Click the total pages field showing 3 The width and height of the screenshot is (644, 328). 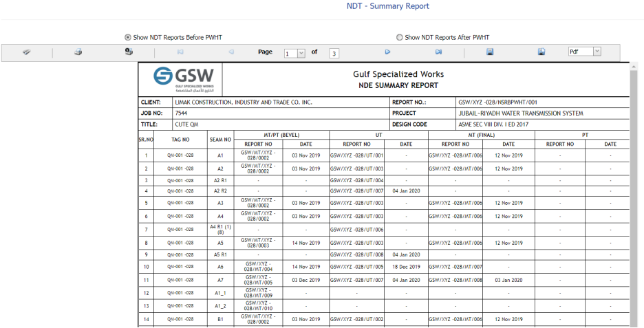pos(334,52)
